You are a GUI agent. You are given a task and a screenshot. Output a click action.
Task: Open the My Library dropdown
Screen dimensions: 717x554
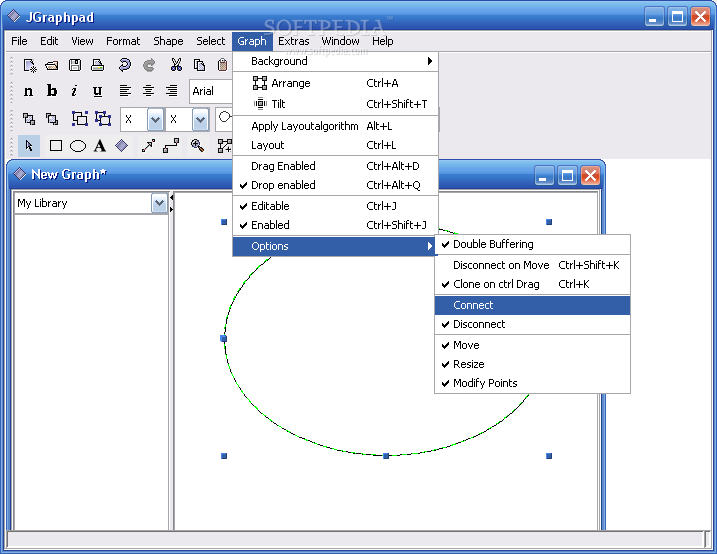(x=159, y=203)
